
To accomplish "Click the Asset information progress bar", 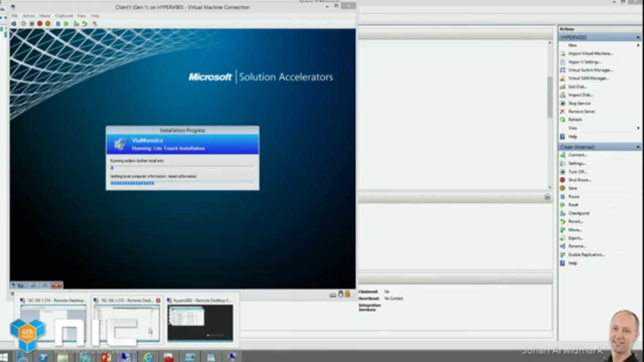I will [182, 183].
